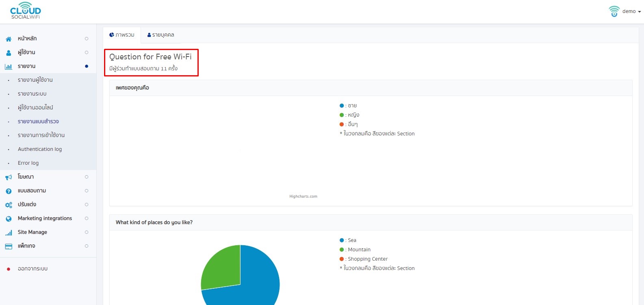Go to รายงานการเข้าใช้งาน submenu link
This screenshot has width=644, height=305.
pos(41,135)
